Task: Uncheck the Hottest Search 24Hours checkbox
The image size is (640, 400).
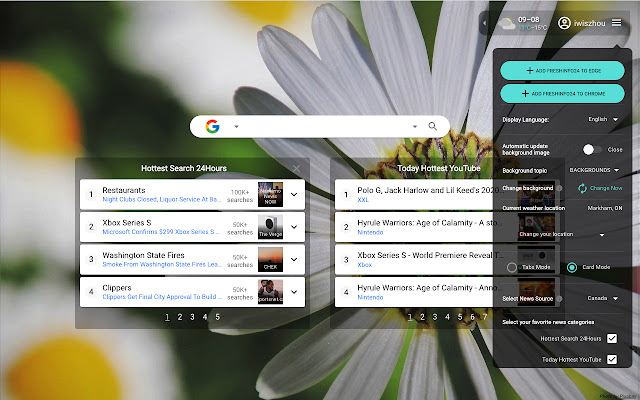Action: click(612, 338)
